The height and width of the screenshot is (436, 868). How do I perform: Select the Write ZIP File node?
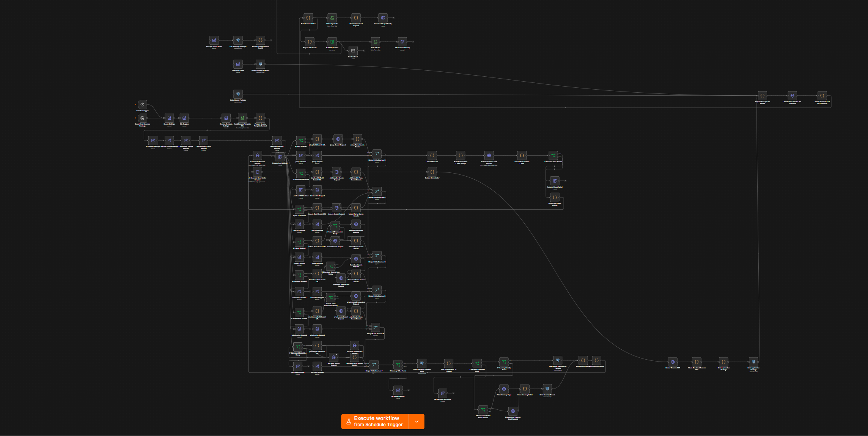pos(375,41)
